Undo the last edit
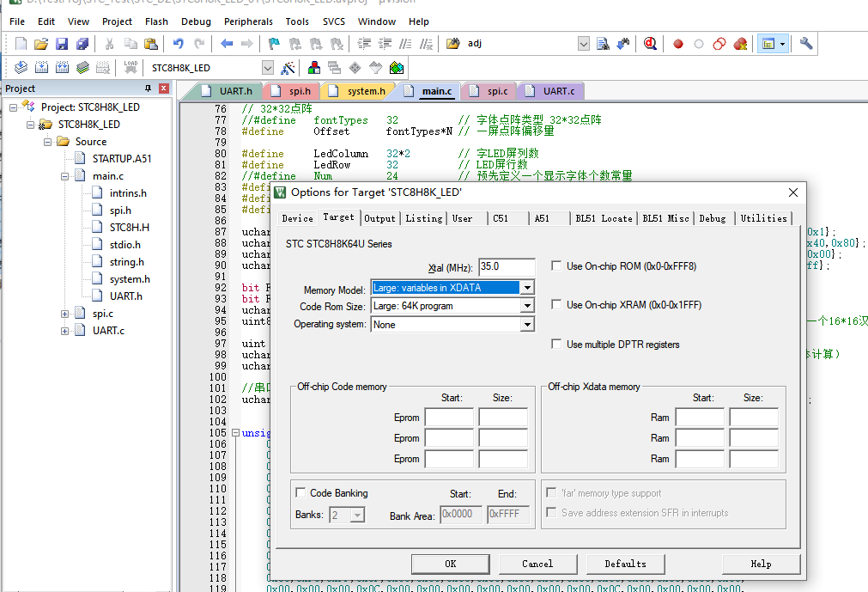The image size is (868, 592). [x=179, y=44]
